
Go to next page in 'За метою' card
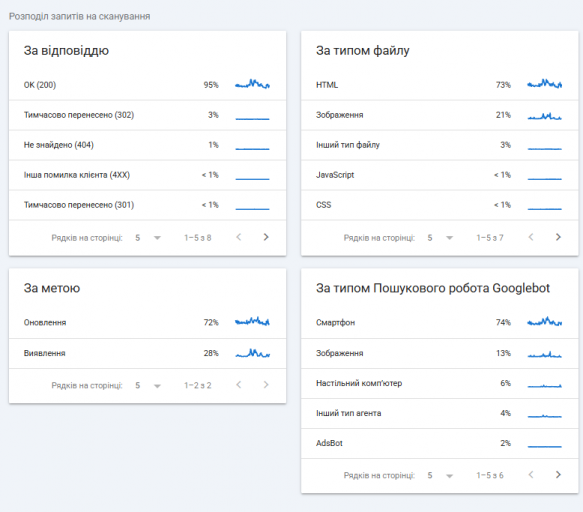pyautogui.click(x=266, y=385)
